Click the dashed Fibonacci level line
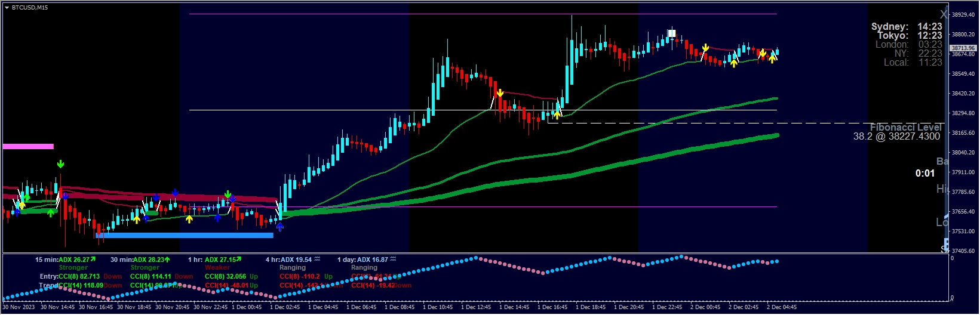The width and height of the screenshot is (980, 315). (x=717, y=123)
